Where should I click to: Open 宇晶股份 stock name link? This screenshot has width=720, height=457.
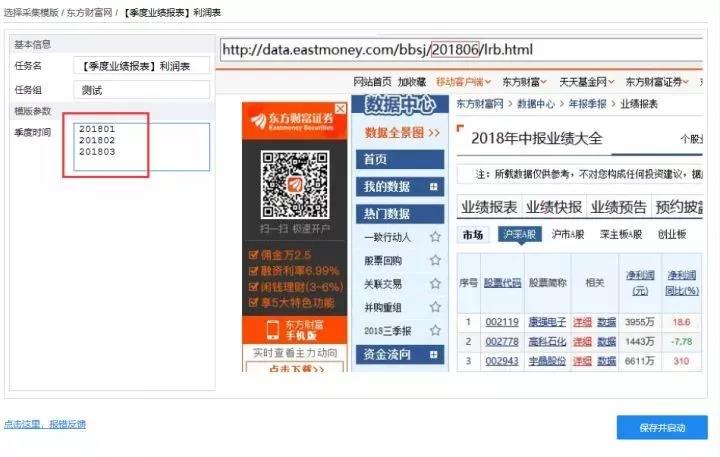coord(547,361)
